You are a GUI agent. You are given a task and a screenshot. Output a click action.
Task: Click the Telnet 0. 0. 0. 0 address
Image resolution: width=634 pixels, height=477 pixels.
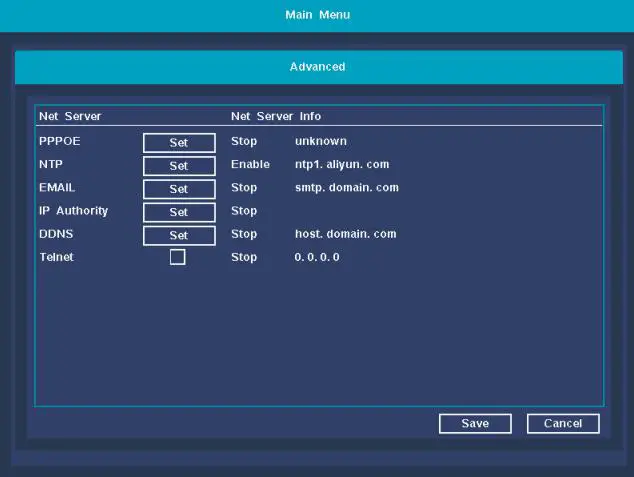tap(317, 257)
